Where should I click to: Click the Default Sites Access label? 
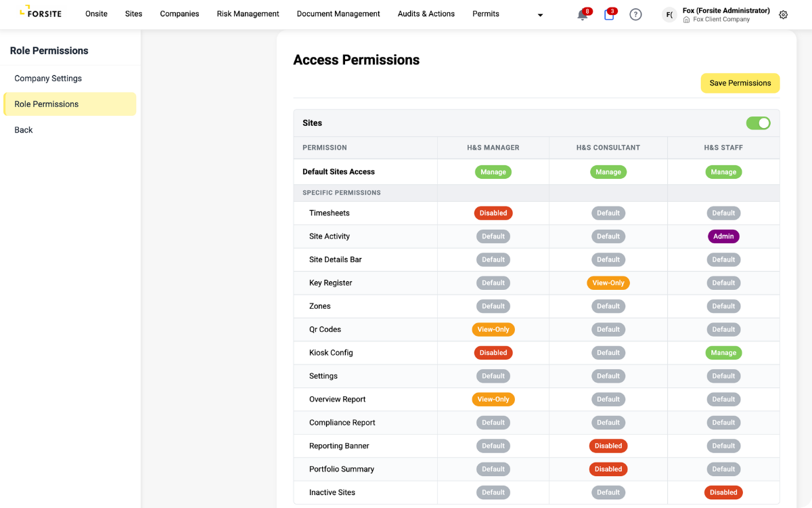[338, 172]
